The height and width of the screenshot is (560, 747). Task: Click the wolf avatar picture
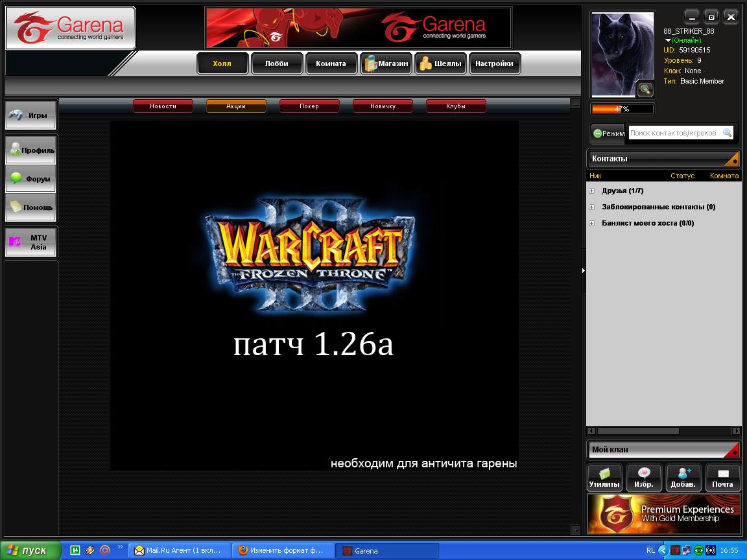click(622, 54)
